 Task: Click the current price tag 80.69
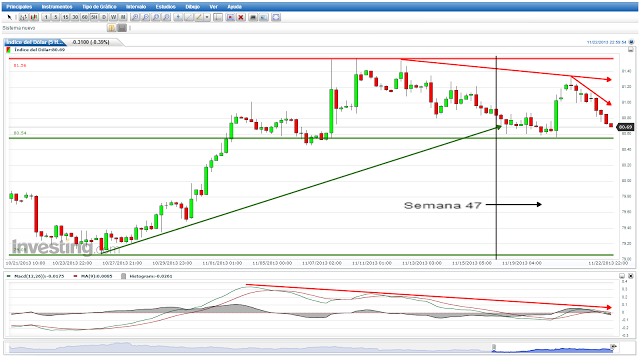[x=625, y=127]
